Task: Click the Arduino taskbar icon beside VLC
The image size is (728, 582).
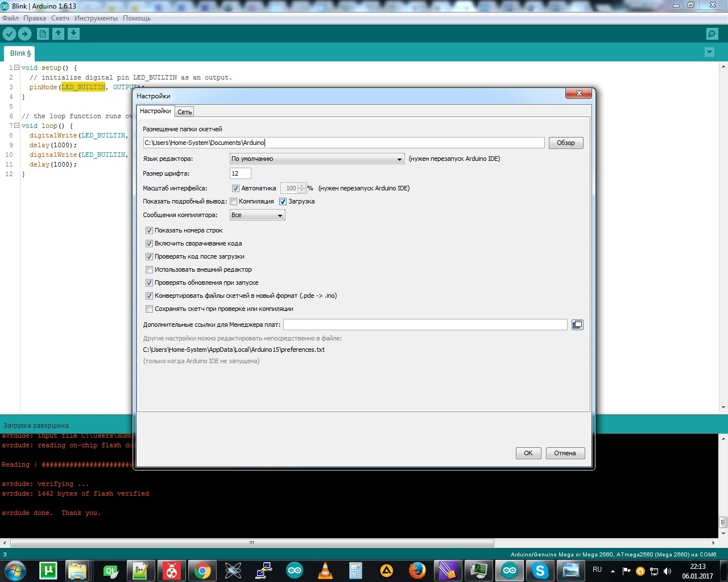Action: (x=295, y=571)
